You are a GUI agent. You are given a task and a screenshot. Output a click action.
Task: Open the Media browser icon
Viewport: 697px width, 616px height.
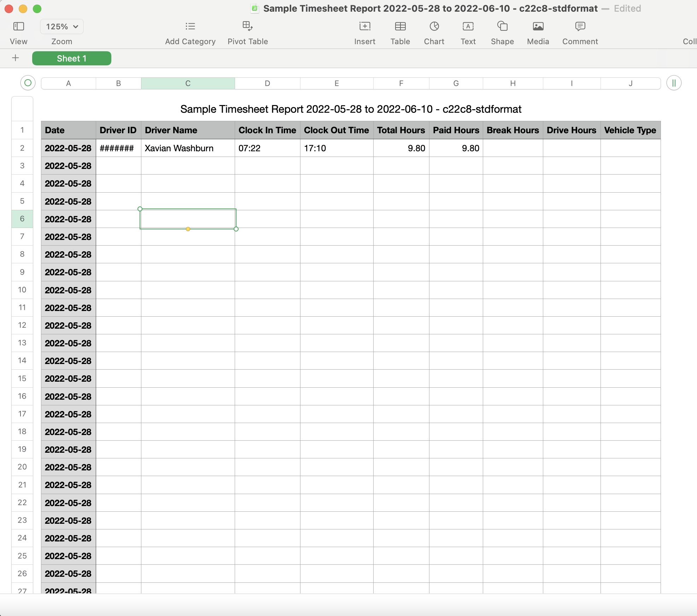pyautogui.click(x=538, y=27)
